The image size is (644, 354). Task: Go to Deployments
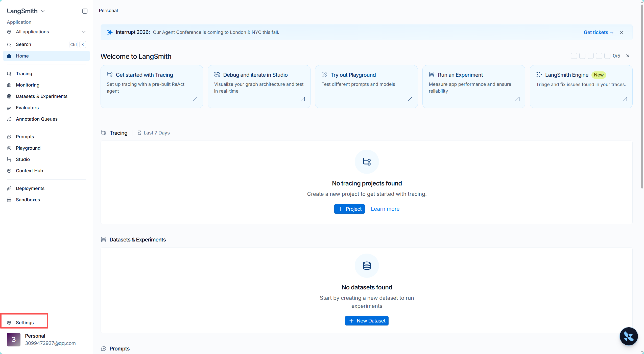click(x=46, y=188)
